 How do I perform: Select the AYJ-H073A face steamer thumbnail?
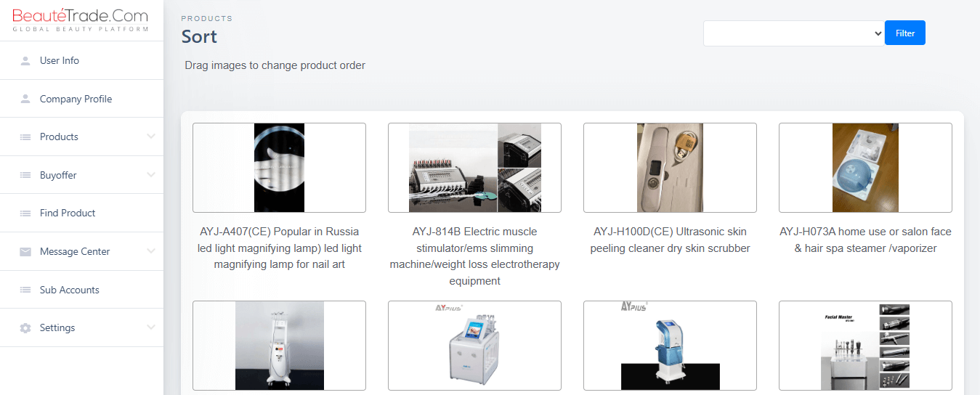tap(865, 168)
